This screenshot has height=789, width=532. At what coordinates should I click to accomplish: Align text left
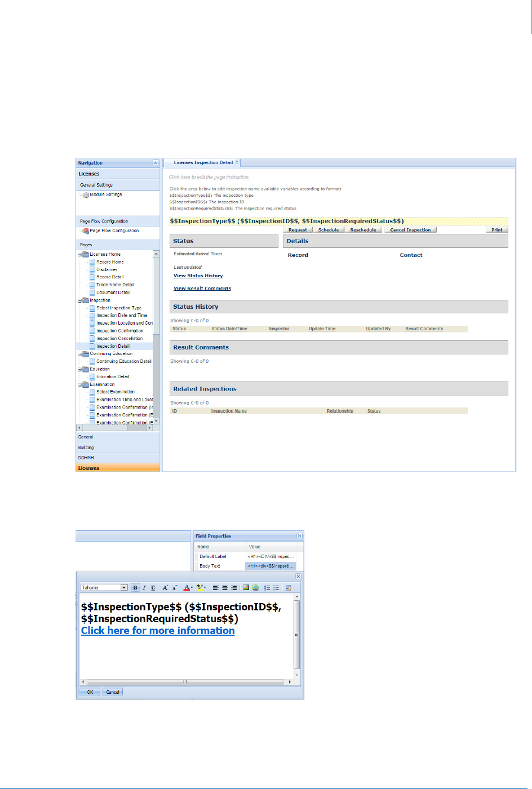click(x=215, y=587)
